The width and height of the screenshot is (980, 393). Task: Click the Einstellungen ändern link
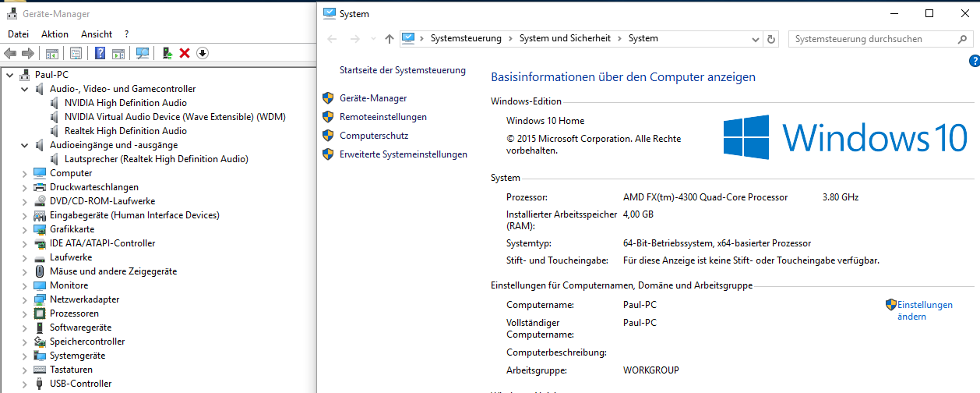(x=924, y=310)
